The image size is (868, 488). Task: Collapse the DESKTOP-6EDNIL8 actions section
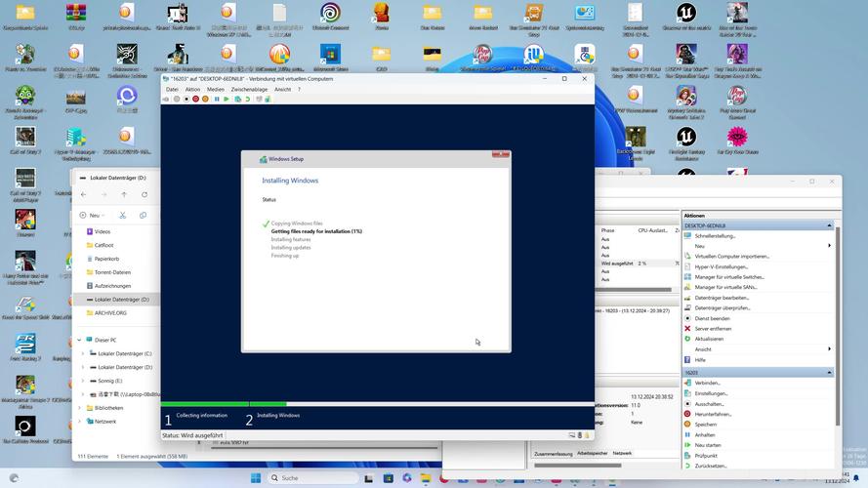830,225
